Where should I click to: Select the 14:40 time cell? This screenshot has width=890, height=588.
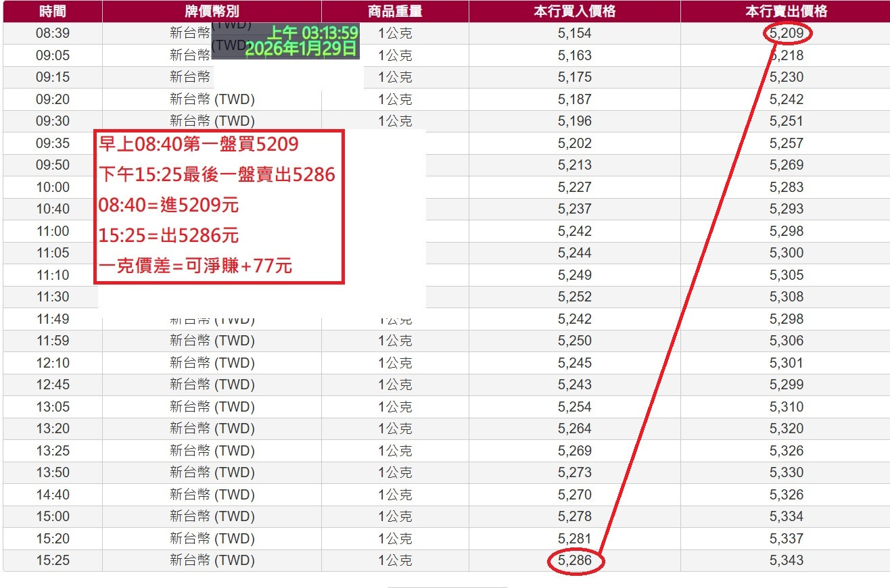53,495
